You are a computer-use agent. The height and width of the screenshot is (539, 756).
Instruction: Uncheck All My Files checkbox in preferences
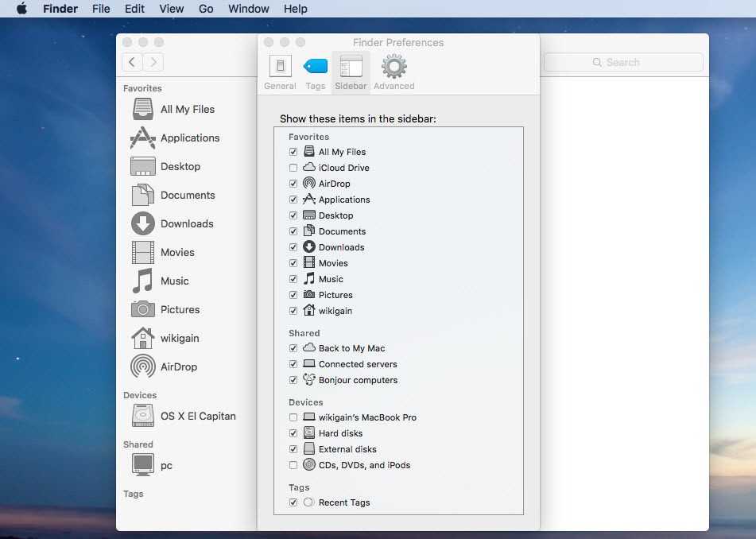pos(293,152)
